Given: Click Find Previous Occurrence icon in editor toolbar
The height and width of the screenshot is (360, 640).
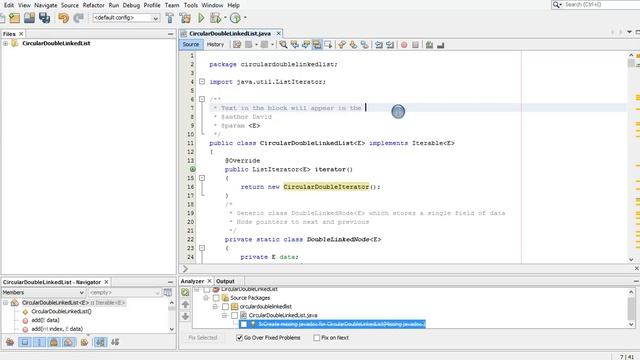Looking at the screenshot, I should 294,44.
